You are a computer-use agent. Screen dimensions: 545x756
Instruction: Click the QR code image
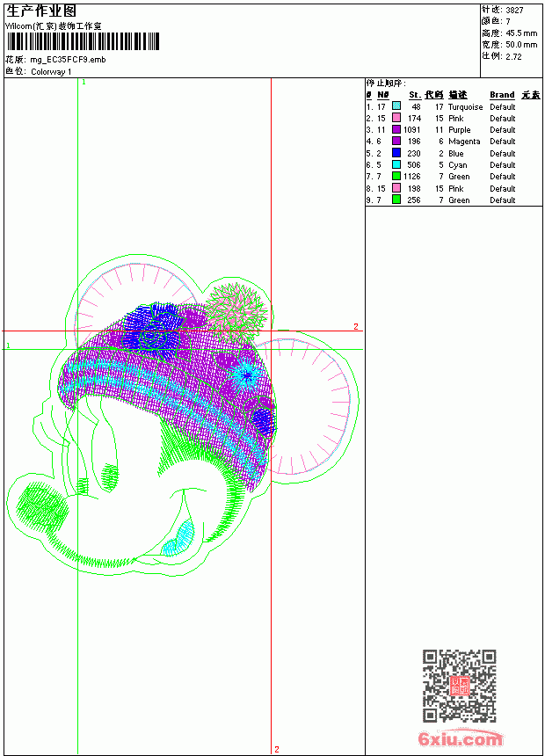pyautogui.click(x=460, y=686)
